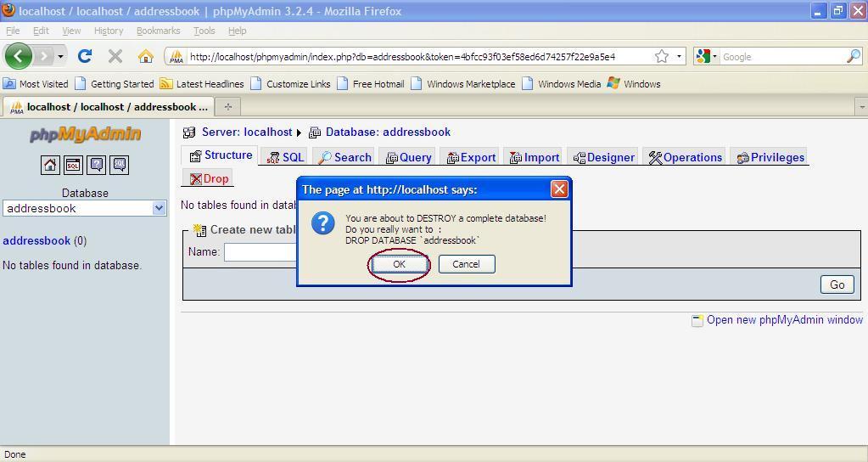Screen dimensions: 868x462
Task: Open the Free Hotmail bookmark
Action: [x=371, y=83]
